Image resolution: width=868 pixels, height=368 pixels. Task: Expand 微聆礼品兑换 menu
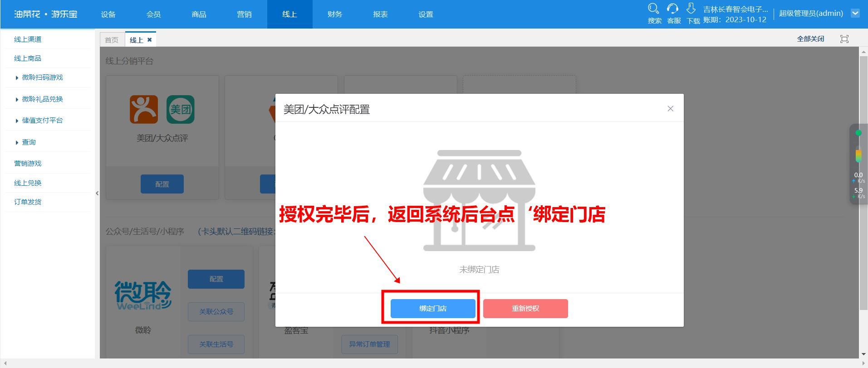tap(42, 99)
